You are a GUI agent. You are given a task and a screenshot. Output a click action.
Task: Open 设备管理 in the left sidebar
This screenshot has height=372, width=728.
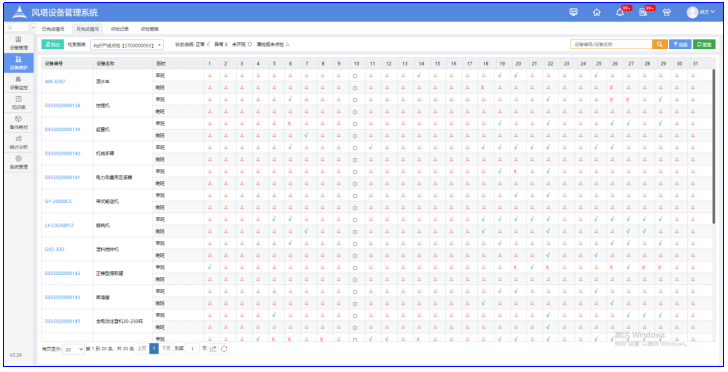point(19,43)
